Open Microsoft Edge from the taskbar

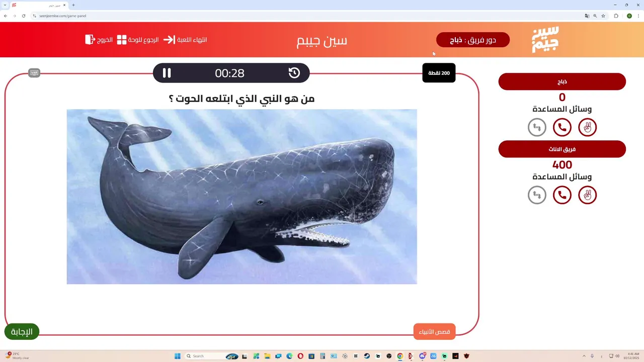[x=289, y=356]
